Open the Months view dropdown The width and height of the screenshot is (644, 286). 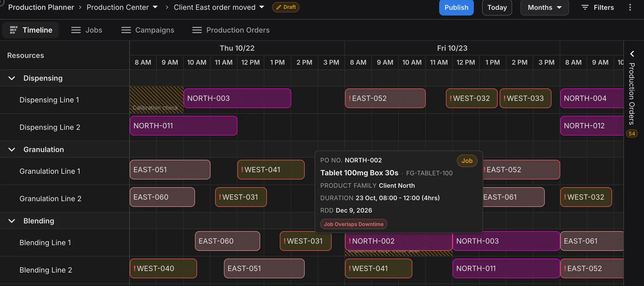(x=545, y=7)
